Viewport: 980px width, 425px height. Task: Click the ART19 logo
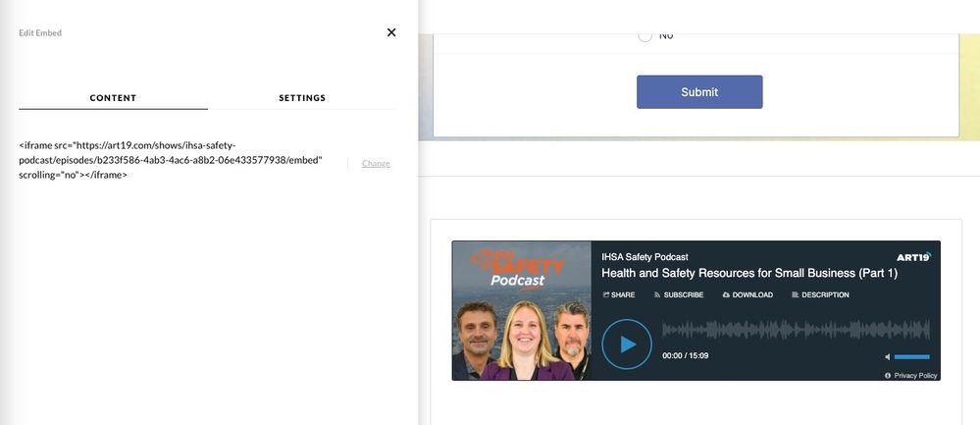[913, 257]
